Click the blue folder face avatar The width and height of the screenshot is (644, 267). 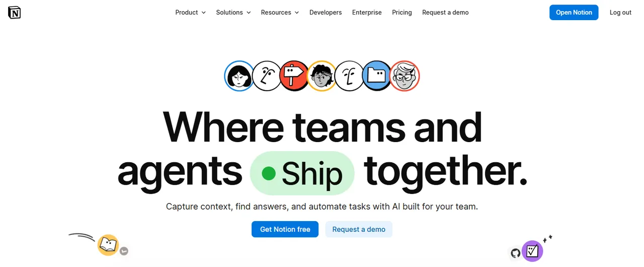click(377, 76)
